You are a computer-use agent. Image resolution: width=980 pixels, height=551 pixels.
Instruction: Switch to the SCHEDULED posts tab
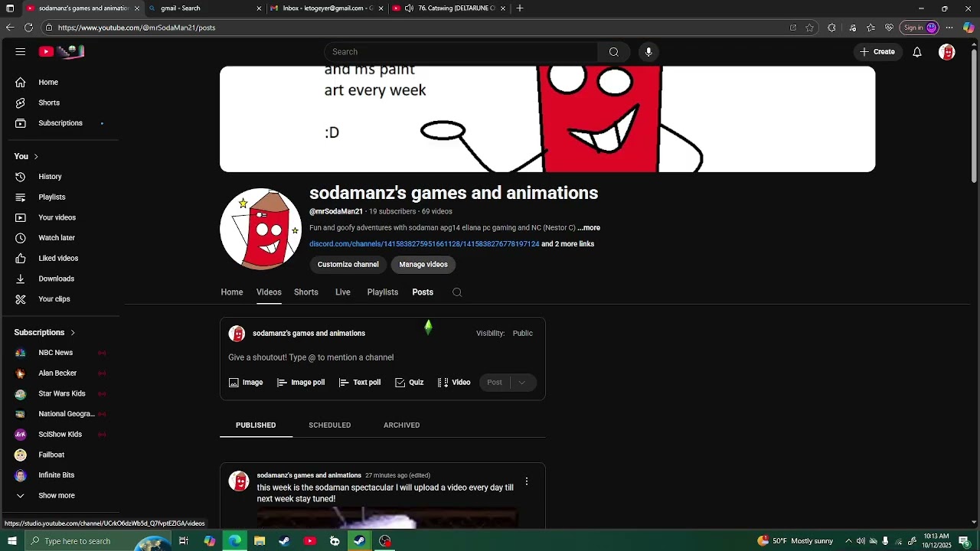point(330,425)
